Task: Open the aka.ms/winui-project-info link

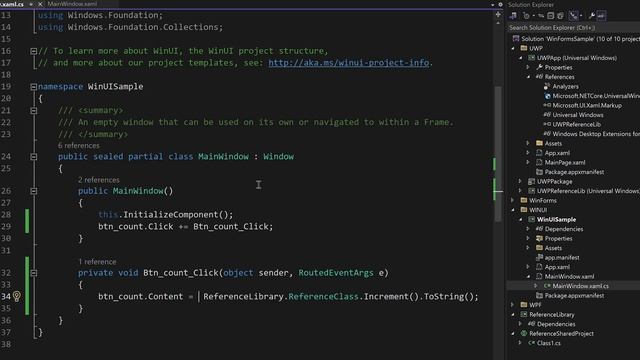Action: 349,63
